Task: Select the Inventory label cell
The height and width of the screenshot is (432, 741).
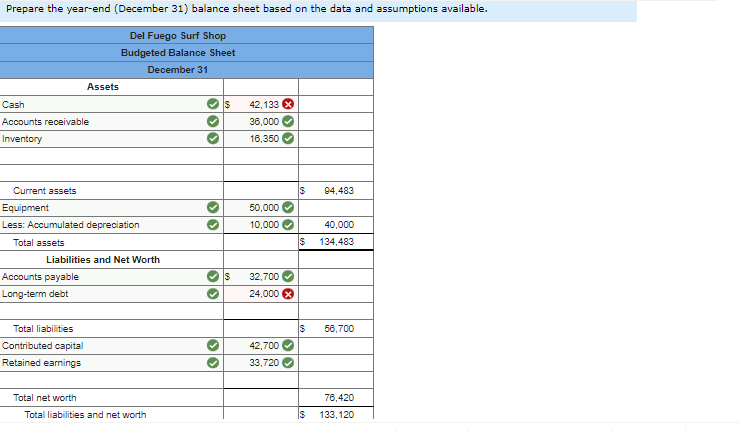Action: click(x=112, y=138)
